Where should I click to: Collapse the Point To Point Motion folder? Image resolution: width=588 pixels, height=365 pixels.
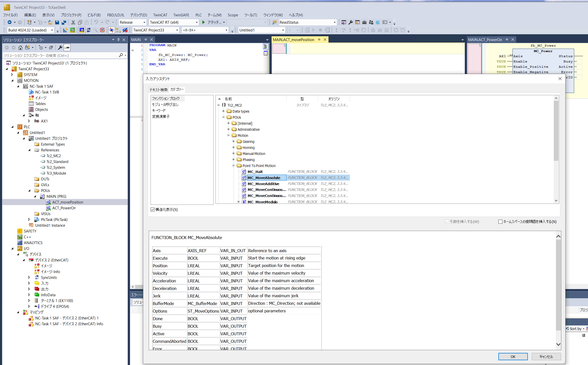(x=233, y=165)
